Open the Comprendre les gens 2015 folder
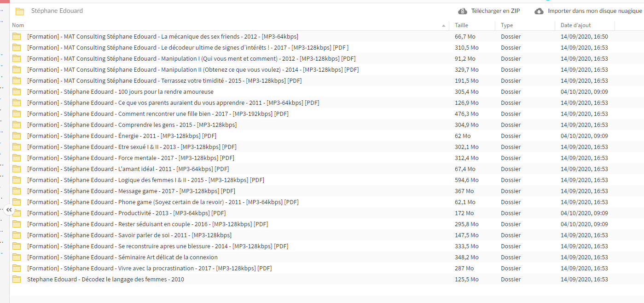644x303 pixels. point(132,125)
